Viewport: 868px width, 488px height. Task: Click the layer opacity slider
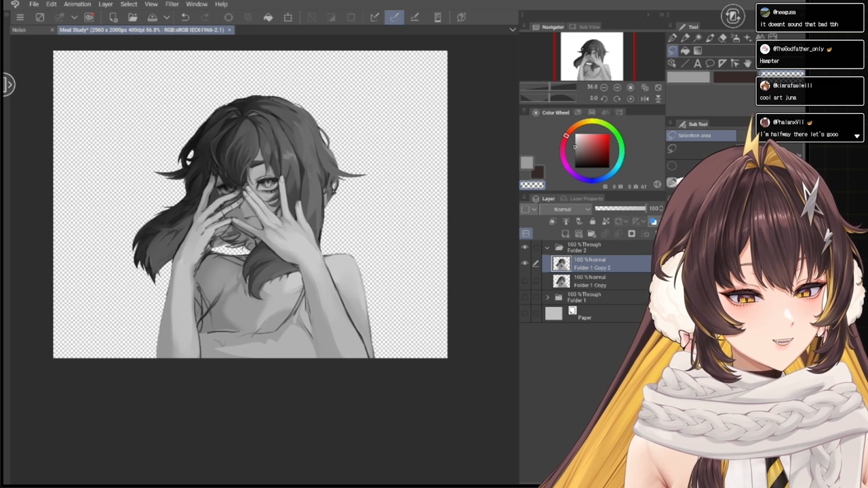coord(620,209)
